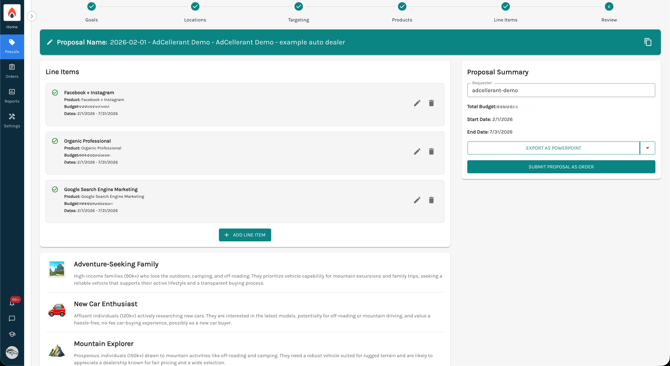
Task: Edit the Organic Professional line item
Action: 417,152
